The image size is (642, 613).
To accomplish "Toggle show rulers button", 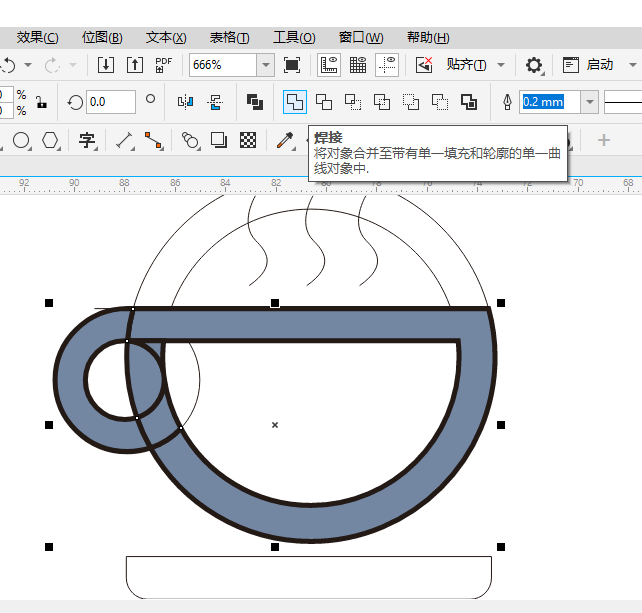I will click(328, 65).
